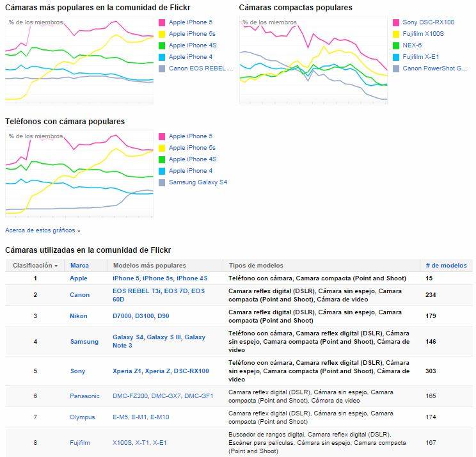Open Canon brand link in the table
The width and height of the screenshot is (476, 457).
79,295
